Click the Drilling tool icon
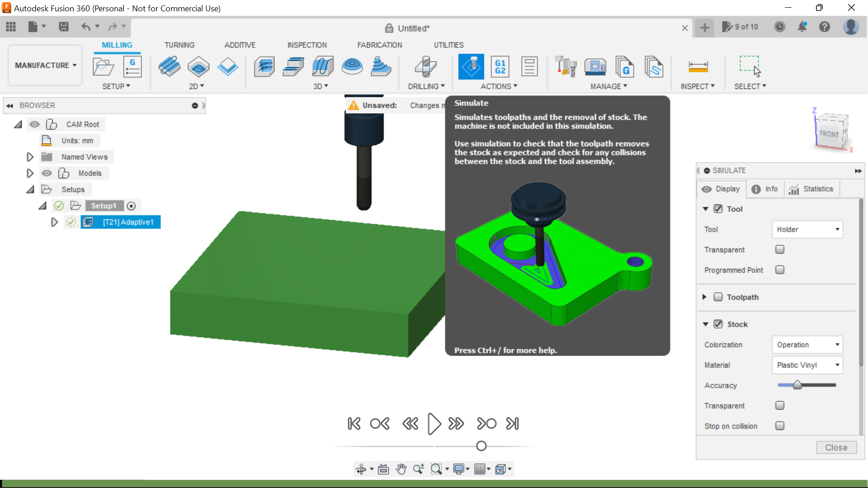Screen dimensions: 868x488 [x=425, y=66]
